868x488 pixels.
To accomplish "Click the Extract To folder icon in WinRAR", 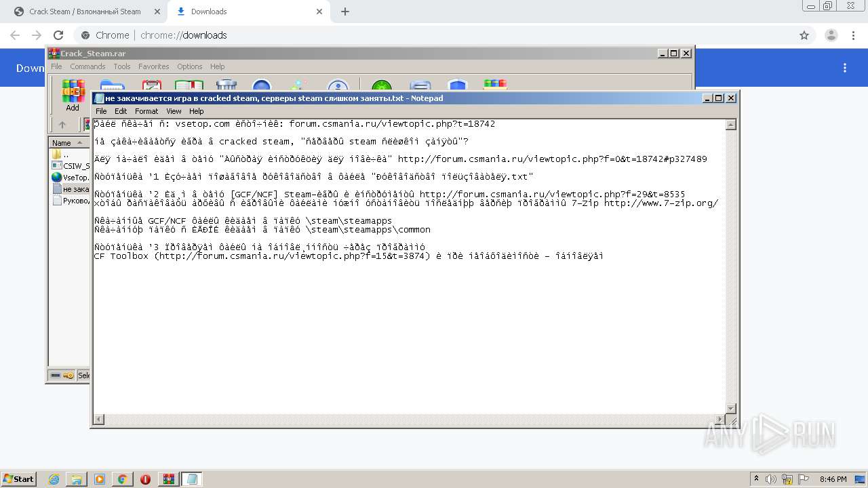I will pos(112,85).
